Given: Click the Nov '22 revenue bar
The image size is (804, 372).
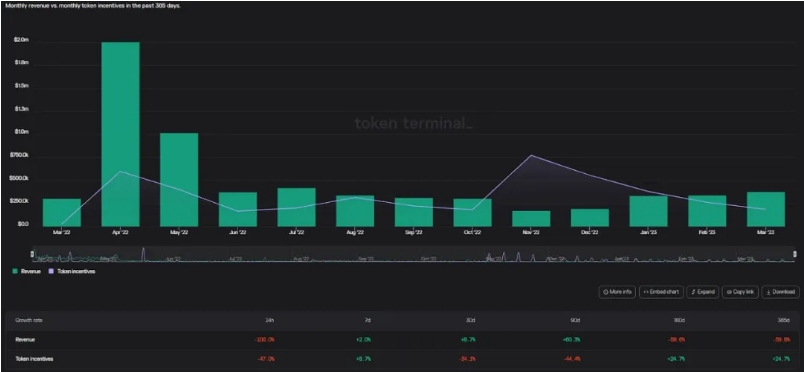Looking at the screenshot, I should pyautogui.click(x=531, y=219).
